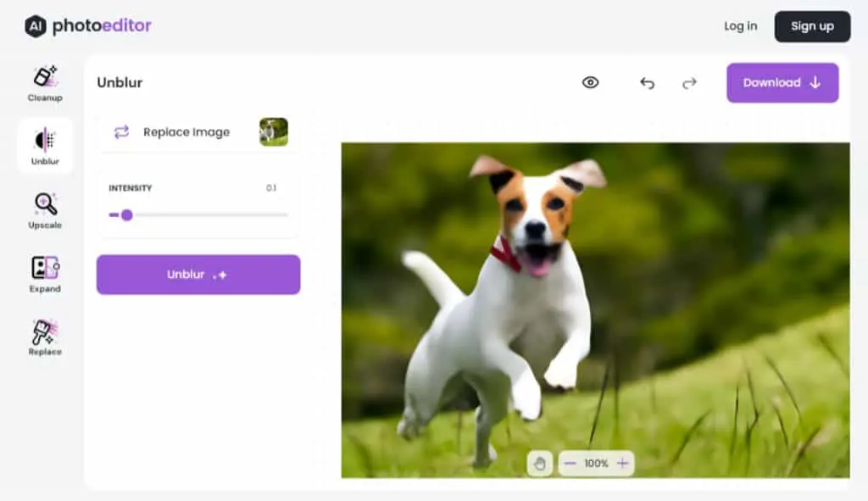Download the edited image
This screenshot has width=868, height=501.
tap(782, 83)
